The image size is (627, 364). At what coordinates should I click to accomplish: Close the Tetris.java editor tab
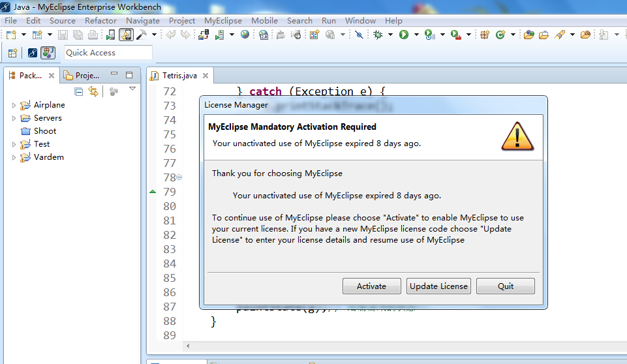[206, 76]
